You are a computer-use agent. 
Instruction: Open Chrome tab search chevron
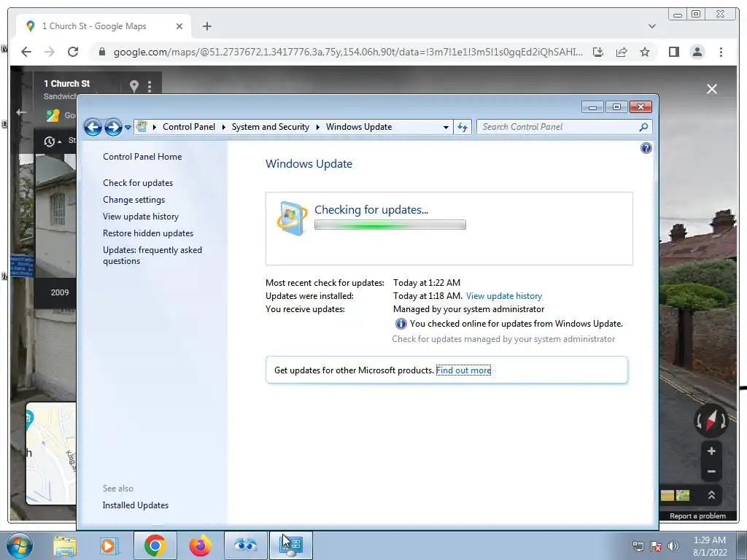(651, 26)
